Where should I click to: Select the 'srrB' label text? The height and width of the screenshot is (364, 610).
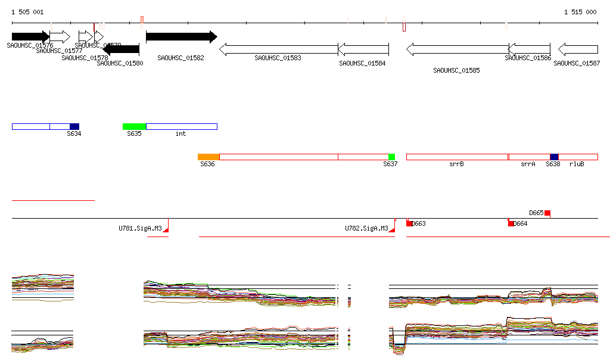(456, 164)
